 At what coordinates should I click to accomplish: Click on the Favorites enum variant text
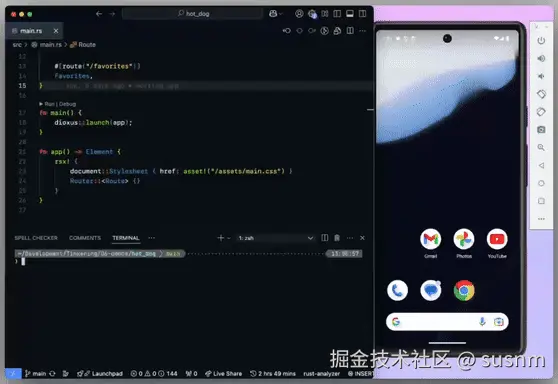pos(73,76)
